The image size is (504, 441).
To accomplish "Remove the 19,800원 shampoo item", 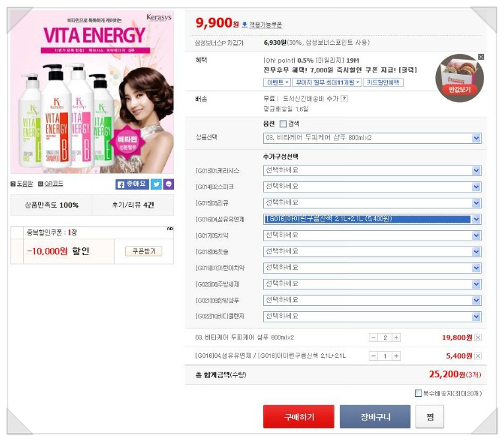I will 478,338.
